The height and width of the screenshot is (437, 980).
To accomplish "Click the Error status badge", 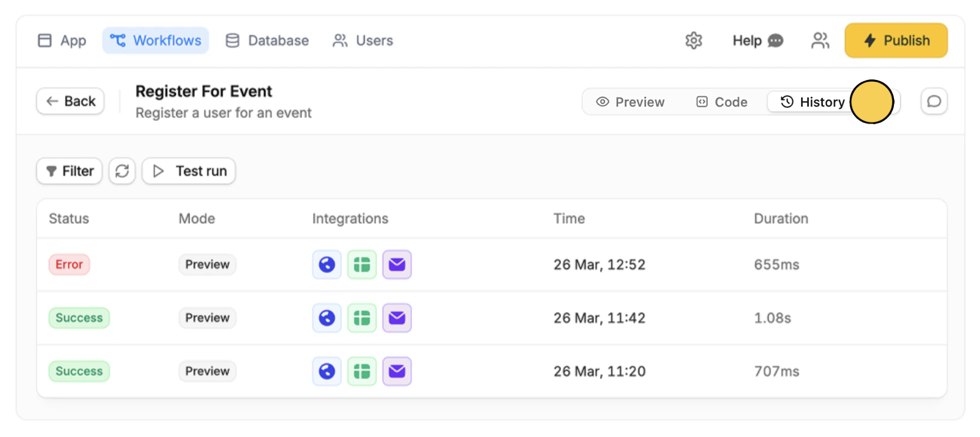I will (69, 264).
